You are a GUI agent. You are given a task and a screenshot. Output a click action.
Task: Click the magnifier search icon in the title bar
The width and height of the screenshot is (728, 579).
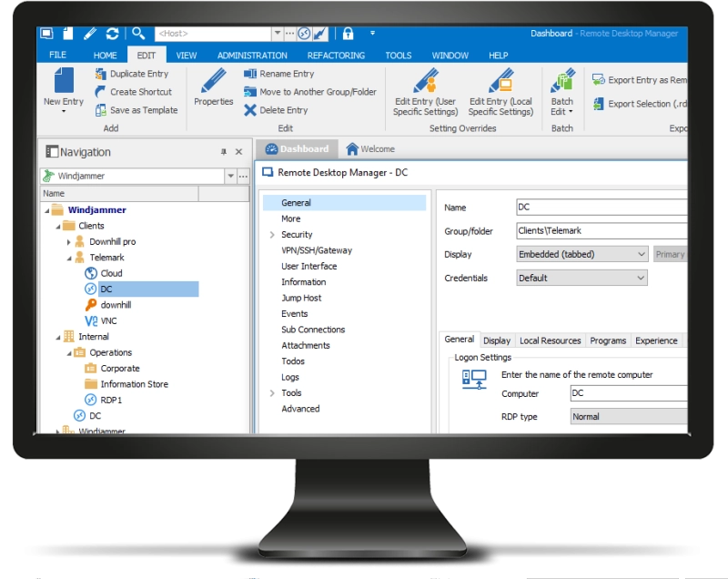coord(138,33)
